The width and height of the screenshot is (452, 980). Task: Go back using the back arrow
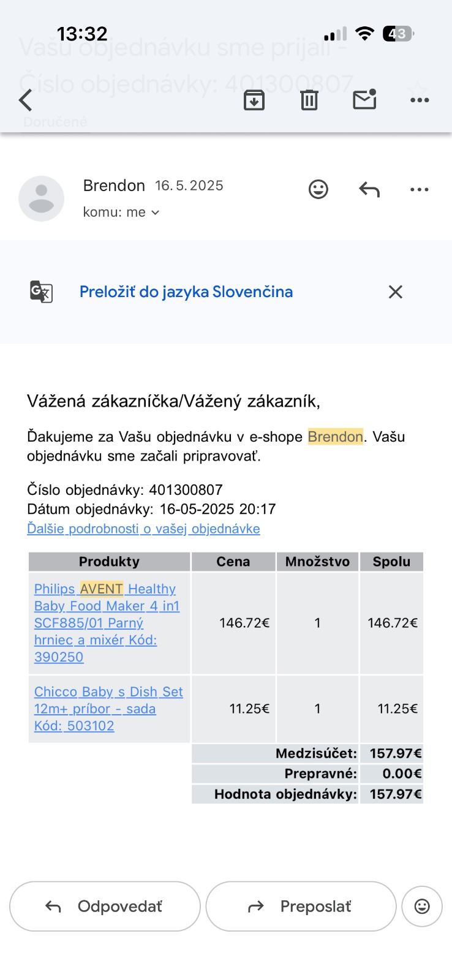[26, 100]
